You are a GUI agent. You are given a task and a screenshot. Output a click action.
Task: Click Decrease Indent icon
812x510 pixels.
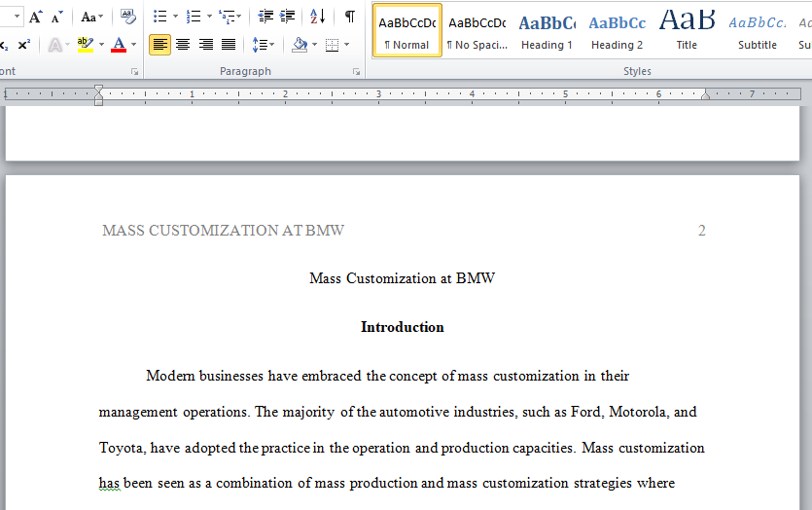click(265, 17)
